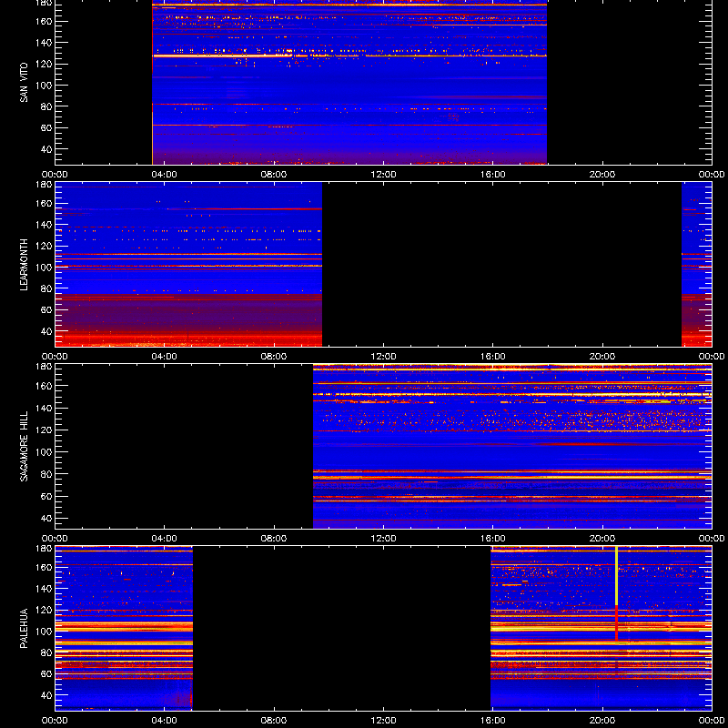Click the Palehua data block before the gap
Viewport: 728px width, 728px height.
(x=124, y=628)
